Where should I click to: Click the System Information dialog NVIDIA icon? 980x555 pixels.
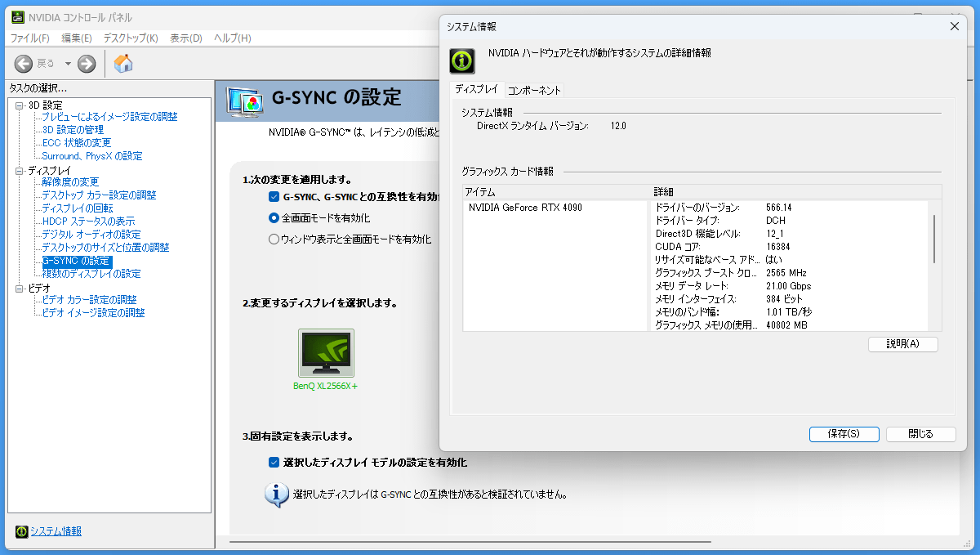[462, 60]
